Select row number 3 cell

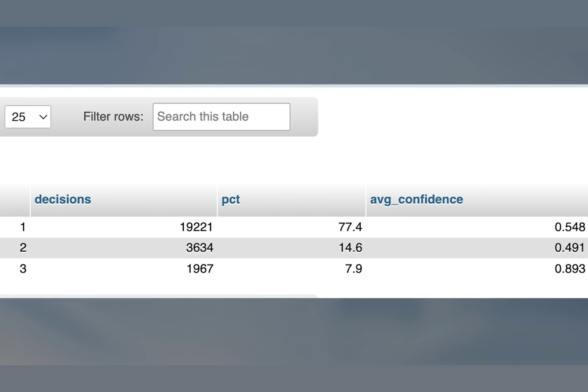click(x=23, y=269)
